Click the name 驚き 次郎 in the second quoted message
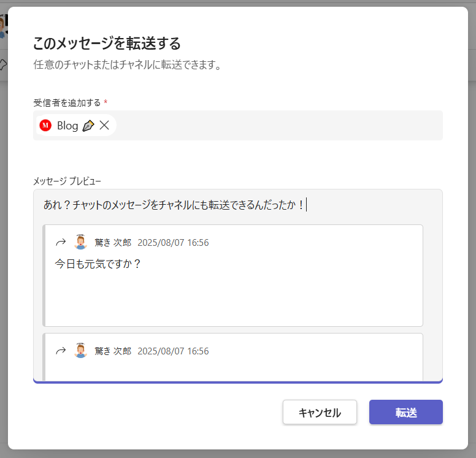 click(x=113, y=351)
